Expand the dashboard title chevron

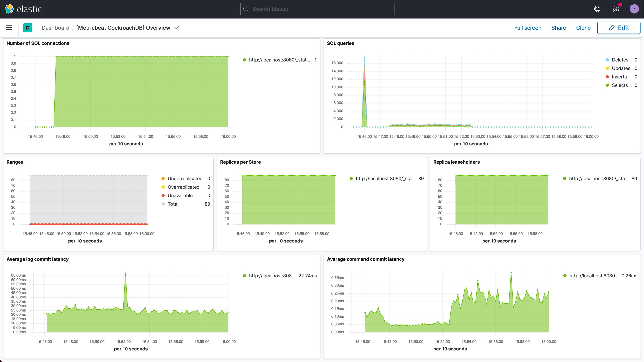[x=176, y=28]
